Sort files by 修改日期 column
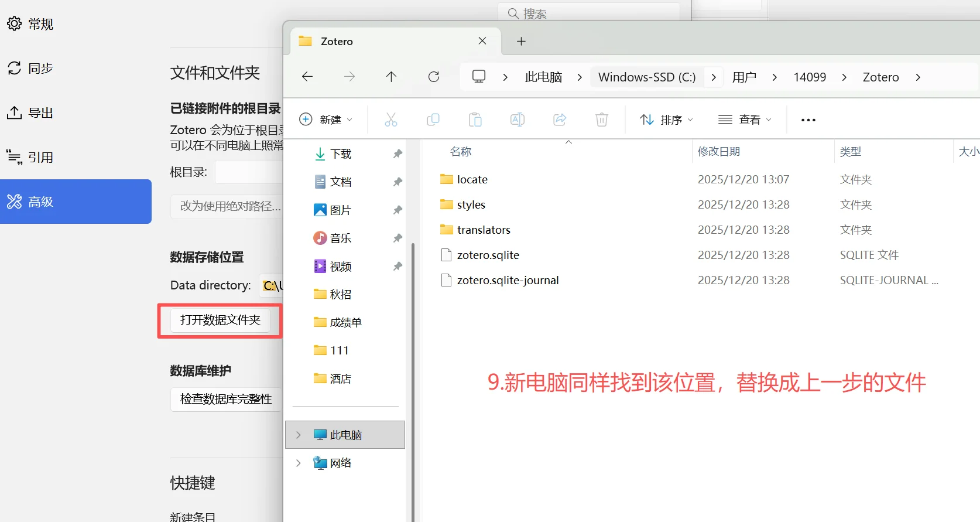The width and height of the screenshot is (980, 522). tap(719, 152)
